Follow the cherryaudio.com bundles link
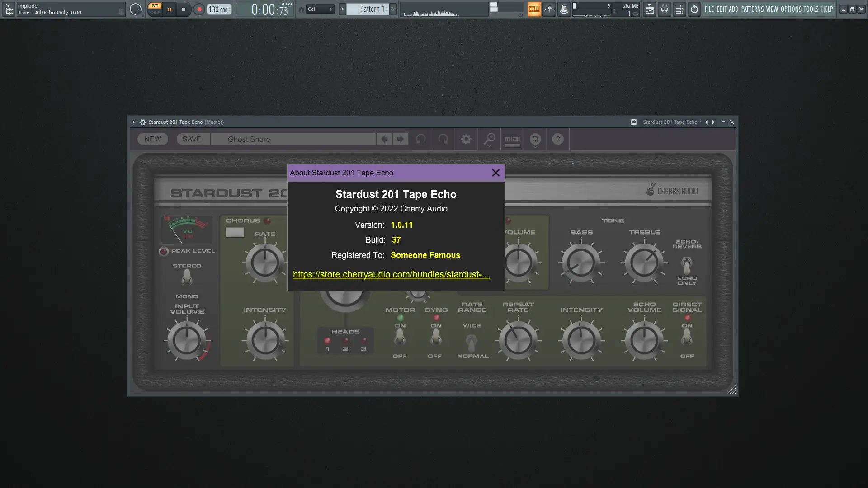 (391, 274)
